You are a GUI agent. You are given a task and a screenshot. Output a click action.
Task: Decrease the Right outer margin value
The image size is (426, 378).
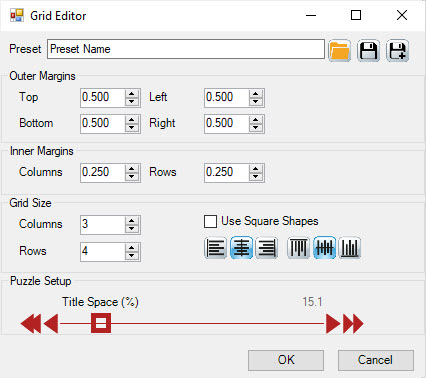pyautogui.click(x=256, y=128)
